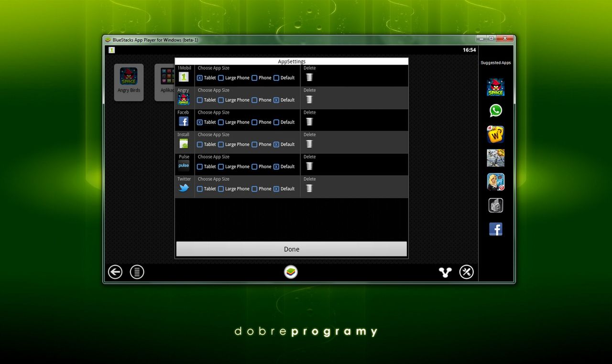Open the partly hidden Aplikacje tile
This screenshot has width=612, height=364.
click(164, 82)
